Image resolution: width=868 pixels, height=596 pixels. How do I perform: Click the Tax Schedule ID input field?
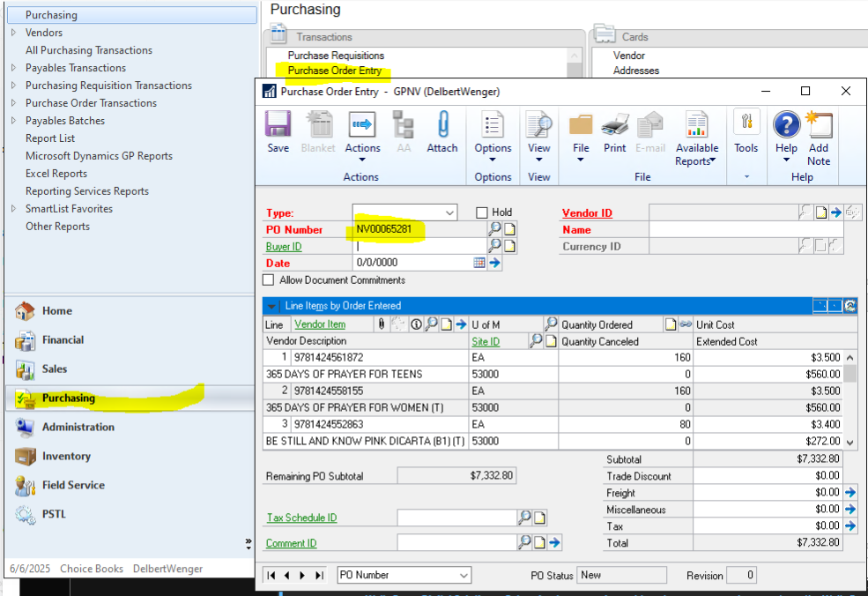click(456, 518)
